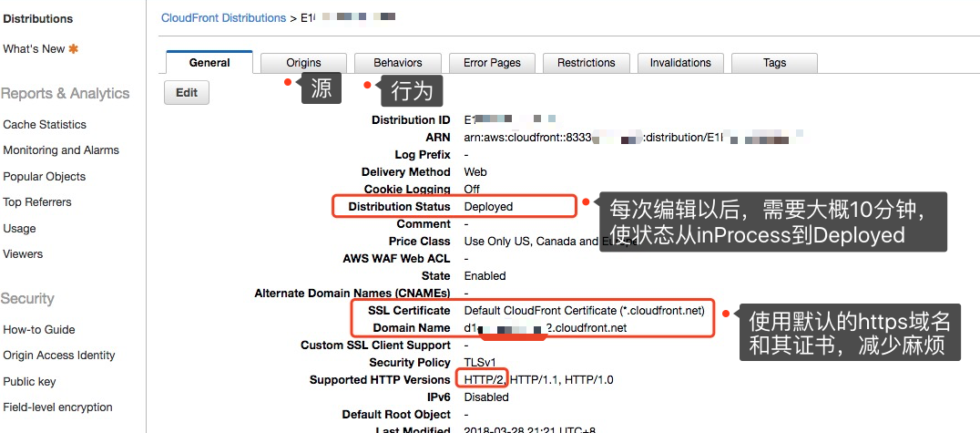
Task: Click the Cookie Logging value Off
Action: pos(472,189)
